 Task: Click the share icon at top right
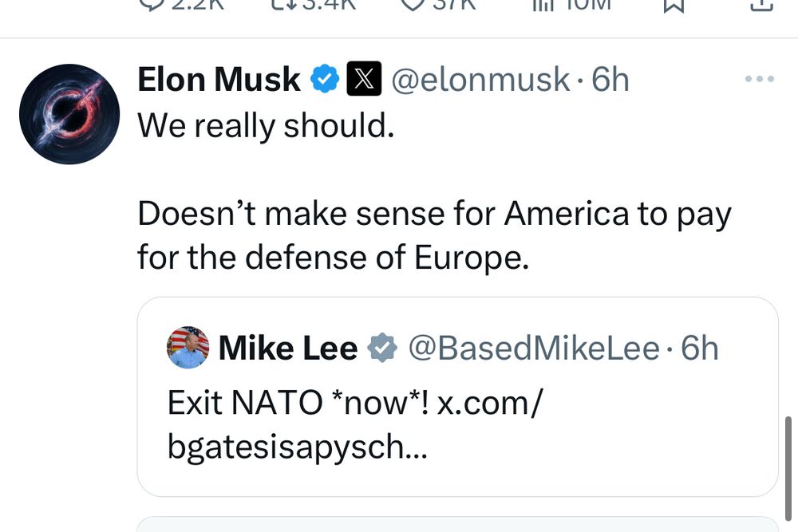pos(762,4)
